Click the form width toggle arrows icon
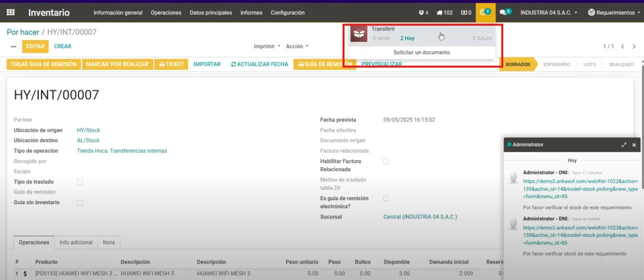The height and width of the screenshot is (280, 644). [x=13, y=46]
